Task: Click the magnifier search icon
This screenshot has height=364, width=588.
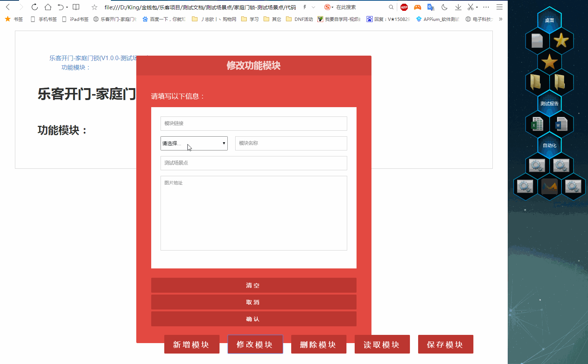Action: coord(391,7)
